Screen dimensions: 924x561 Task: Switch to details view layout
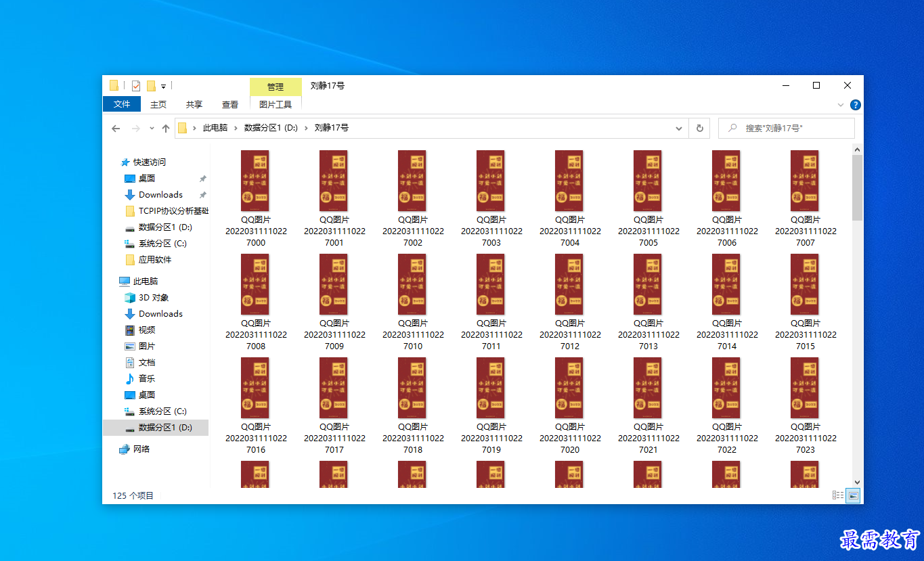click(x=838, y=495)
